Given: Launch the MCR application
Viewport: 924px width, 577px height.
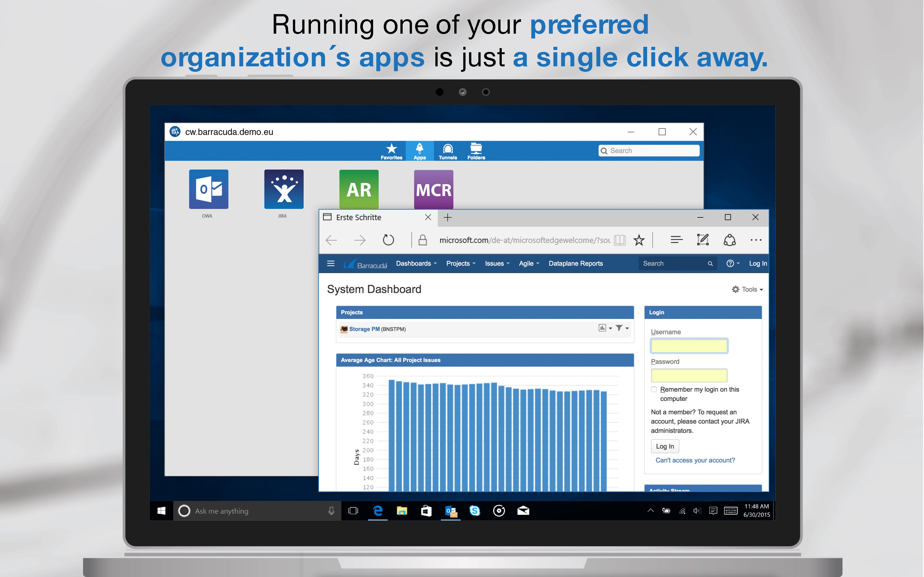Looking at the screenshot, I should (433, 190).
